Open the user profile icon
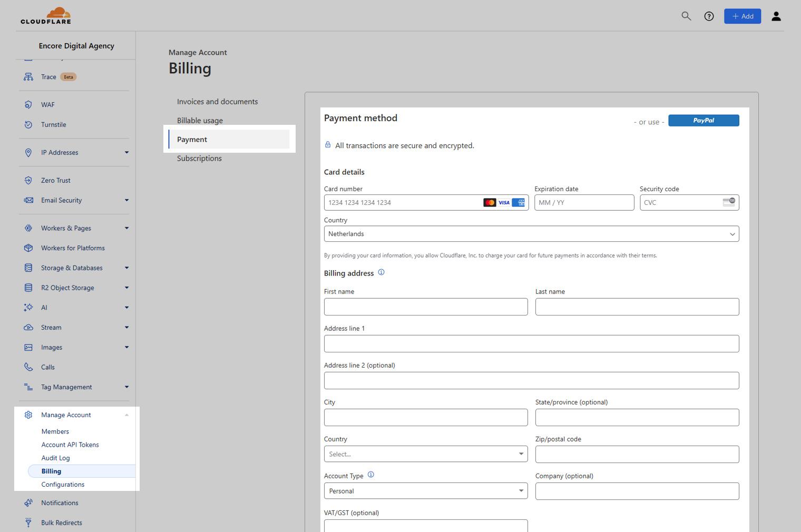 776,16
